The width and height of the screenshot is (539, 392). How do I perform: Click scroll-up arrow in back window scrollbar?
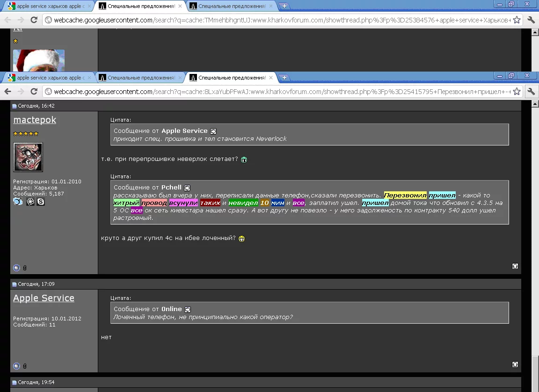click(535, 32)
